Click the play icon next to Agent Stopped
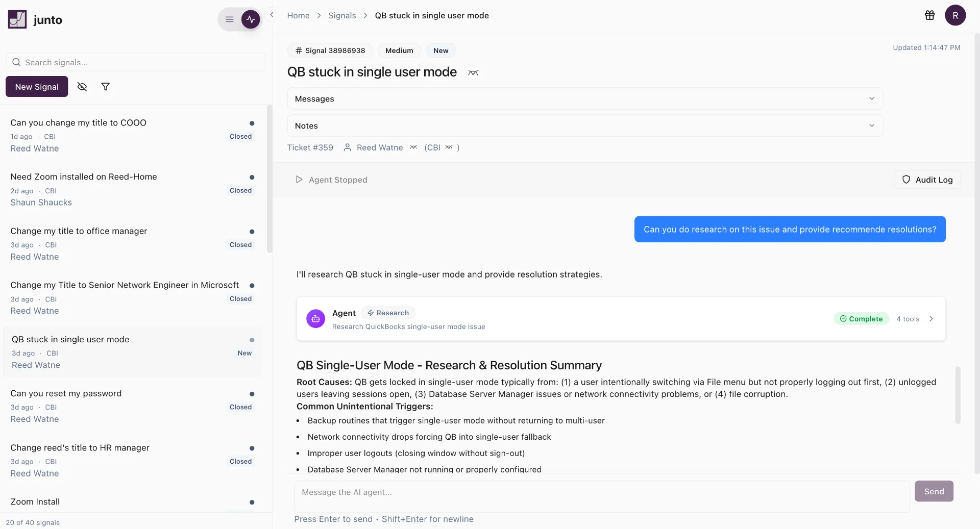The image size is (980, 529). click(299, 180)
